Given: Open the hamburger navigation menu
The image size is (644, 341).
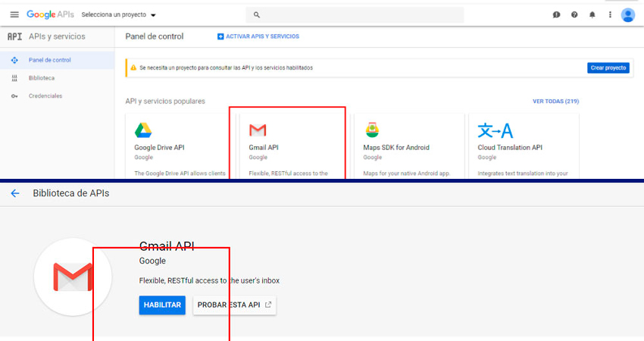Looking at the screenshot, I should coord(14,15).
